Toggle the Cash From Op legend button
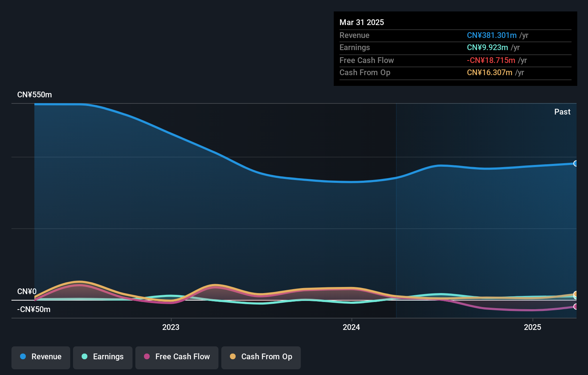This screenshot has width=588, height=375. click(x=261, y=357)
